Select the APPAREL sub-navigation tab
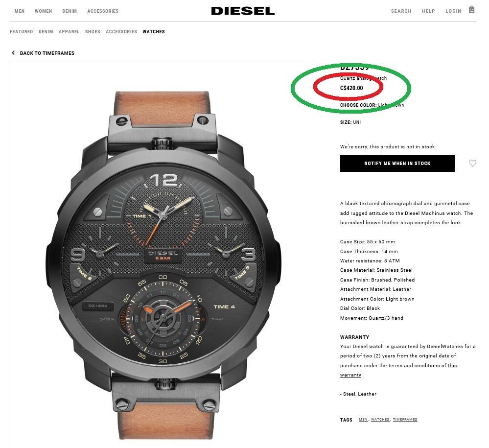 point(69,31)
